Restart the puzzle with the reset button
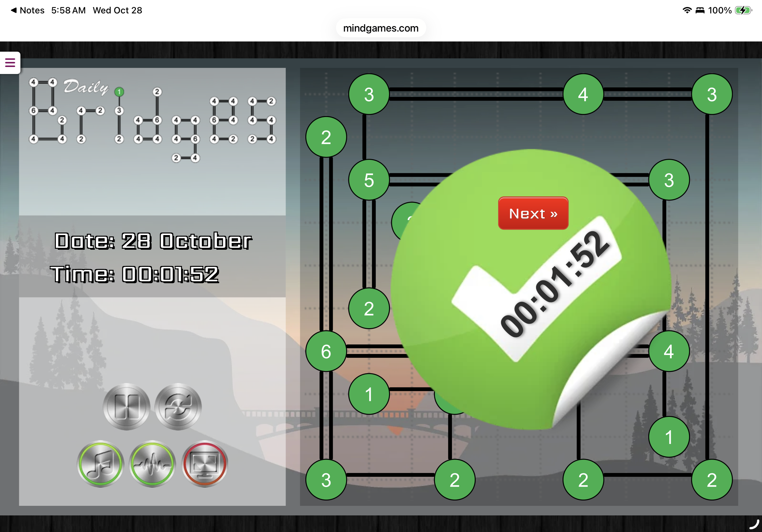The image size is (762, 532). coord(178,407)
